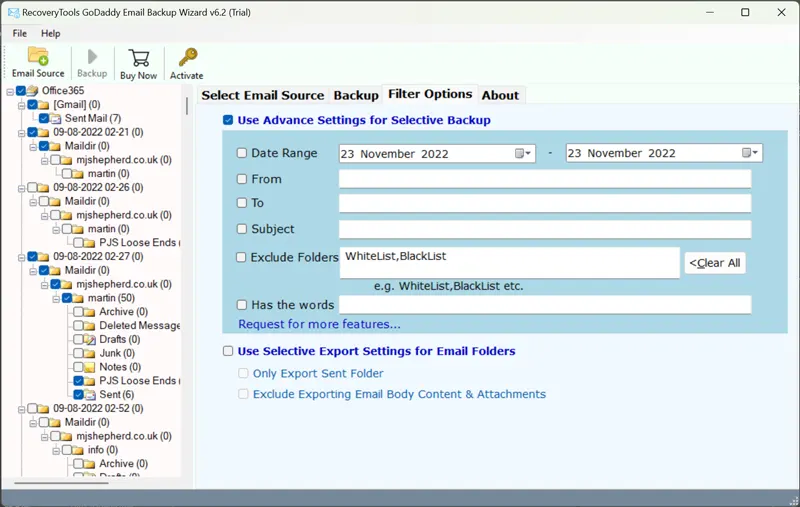Click the Junk (0) folder icon
The image size is (800, 507).
tap(89, 353)
